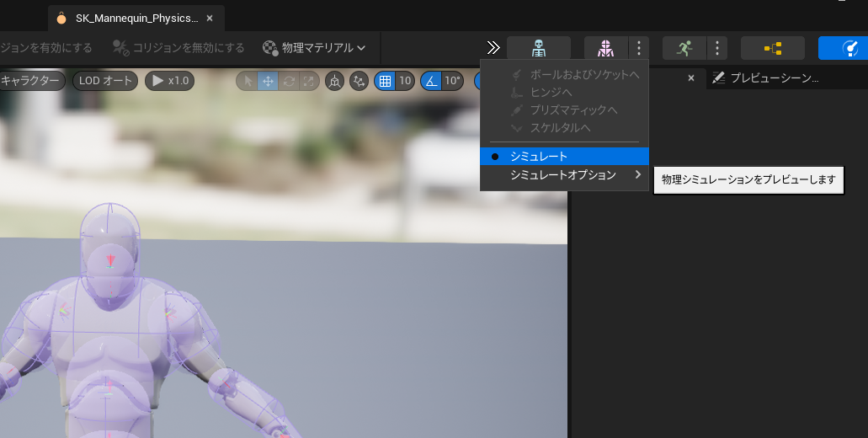Choose ボールおよびソケットへ in the menu
The width and height of the screenshot is (868, 438).
tap(564, 74)
